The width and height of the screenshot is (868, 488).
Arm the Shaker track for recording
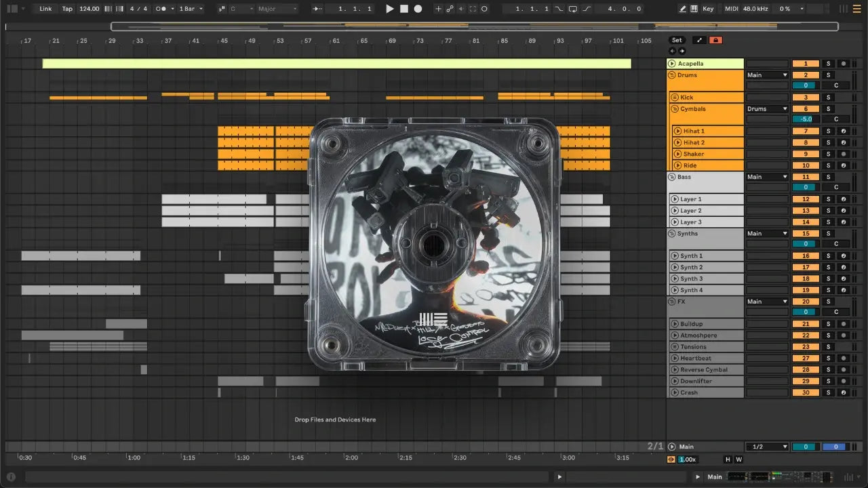843,155
